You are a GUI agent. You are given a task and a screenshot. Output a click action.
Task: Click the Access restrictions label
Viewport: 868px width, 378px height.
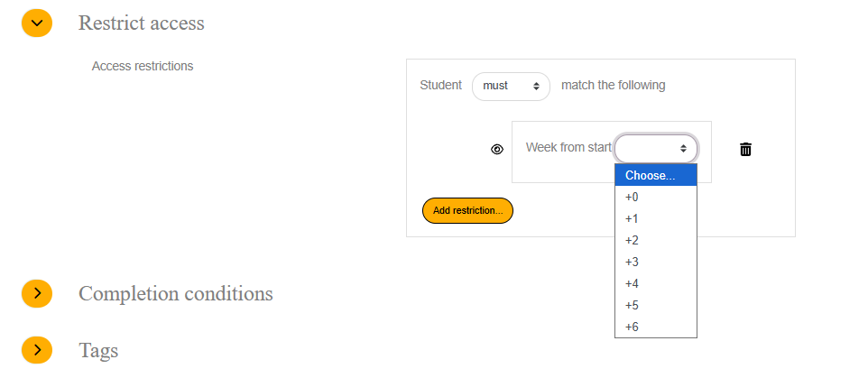coord(143,66)
